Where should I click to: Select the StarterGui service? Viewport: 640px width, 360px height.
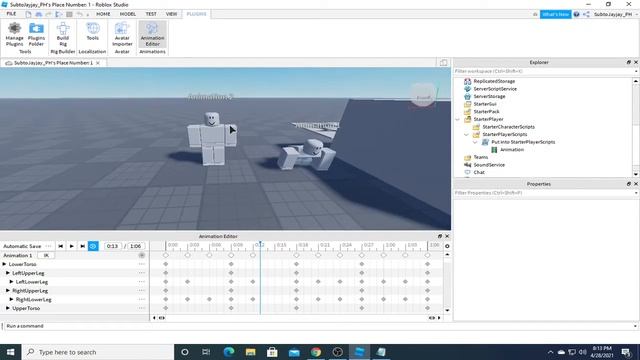484,104
